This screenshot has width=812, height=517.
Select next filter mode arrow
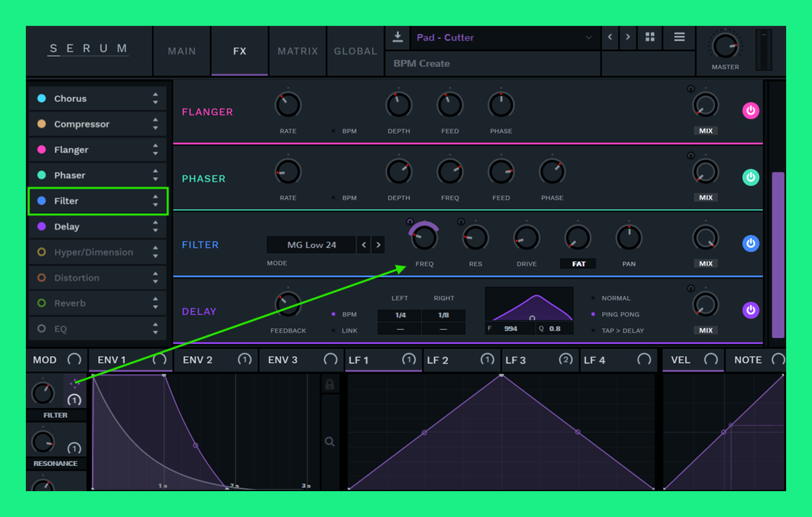378,245
